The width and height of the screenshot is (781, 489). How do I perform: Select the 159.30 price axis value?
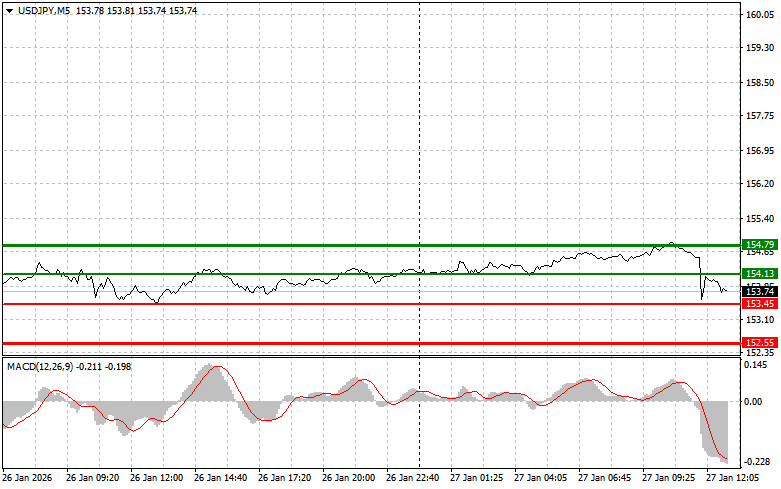pyautogui.click(x=760, y=48)
